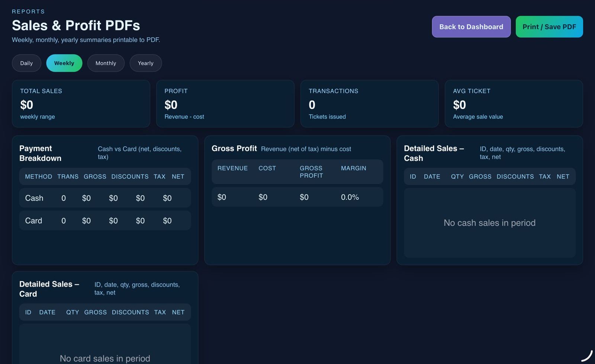Click DATE header in Detailed Sales Card table
The image size is (595, 364).
point(47,312)
